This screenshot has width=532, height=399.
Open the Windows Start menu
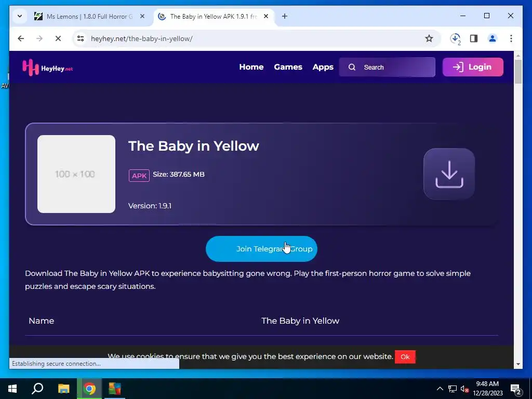(12, 389)
